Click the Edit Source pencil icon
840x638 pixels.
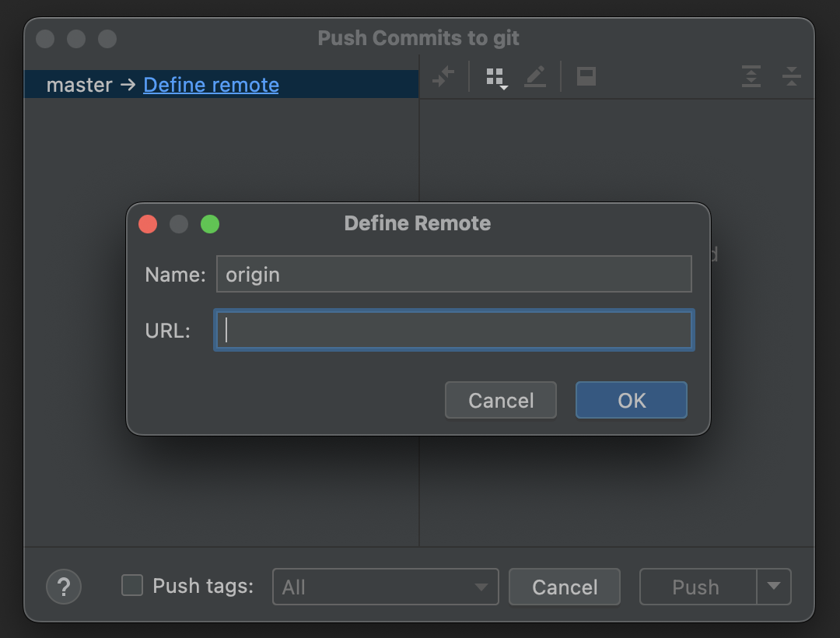click(535, 76)
